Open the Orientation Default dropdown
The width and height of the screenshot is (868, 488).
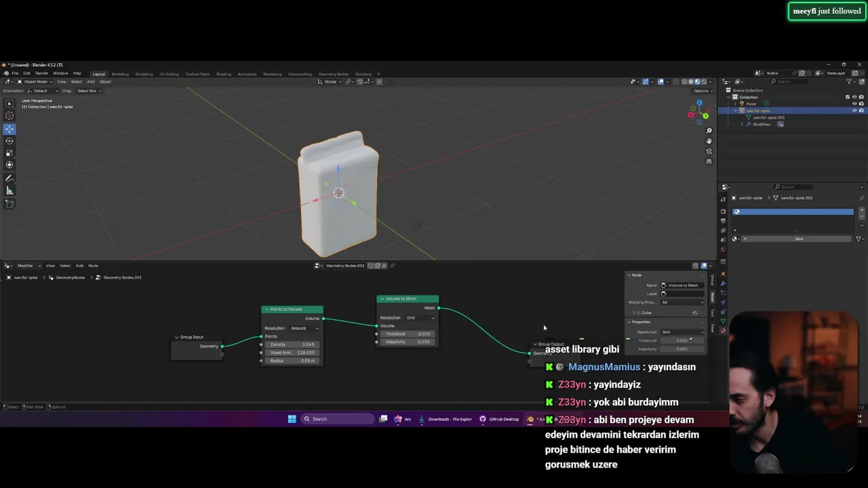click(43, 91)
